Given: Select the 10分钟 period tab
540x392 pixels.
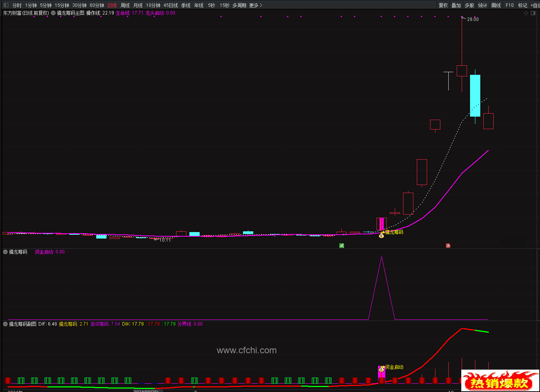Looking at the screenshot, I should coord(153,5).
